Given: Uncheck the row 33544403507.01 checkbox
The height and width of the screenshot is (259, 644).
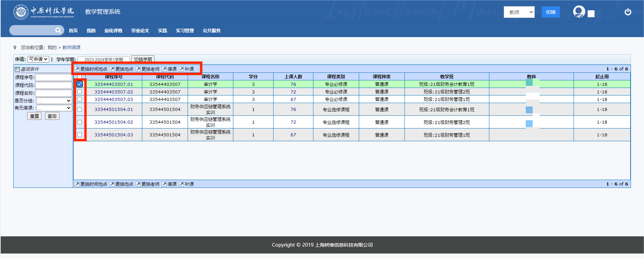Looking at the screenshot, I should tap(80, 84).
